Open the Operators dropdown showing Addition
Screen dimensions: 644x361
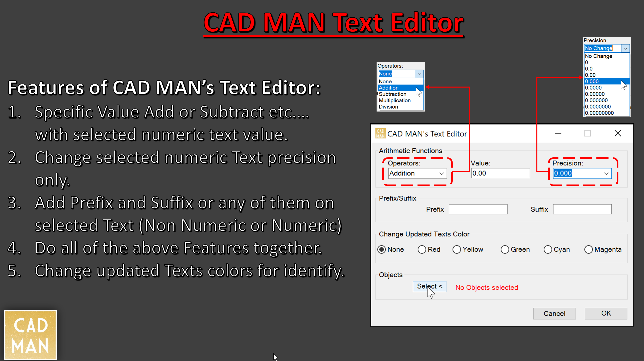442,174
